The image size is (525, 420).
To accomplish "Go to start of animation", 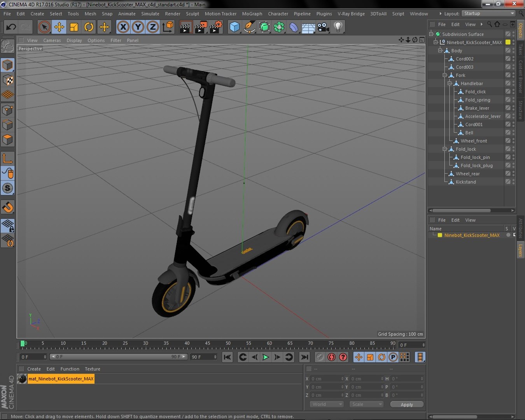I will coord(227,357).
